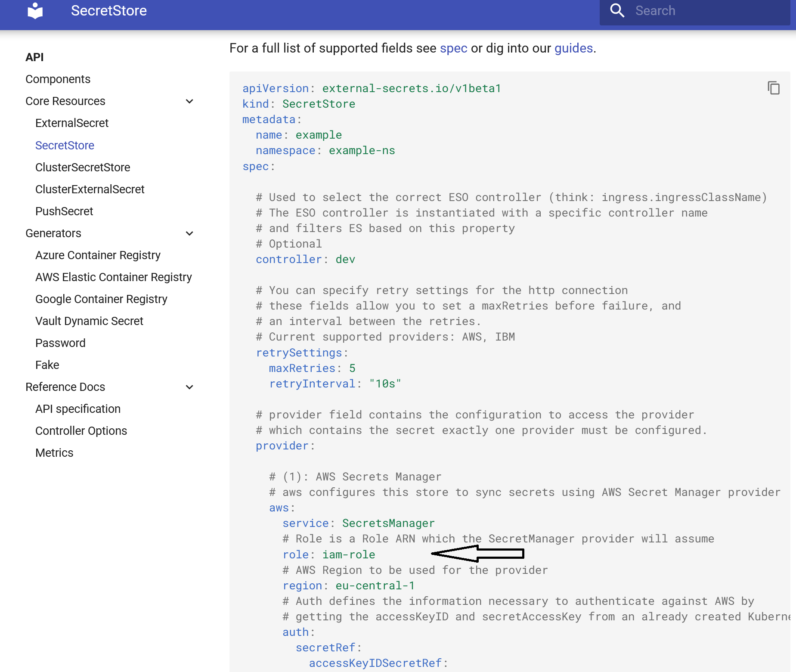The height and width of the screenshot is (672, 796).
Task: Click the search magnifier icon
Action: tap(617, 11)
